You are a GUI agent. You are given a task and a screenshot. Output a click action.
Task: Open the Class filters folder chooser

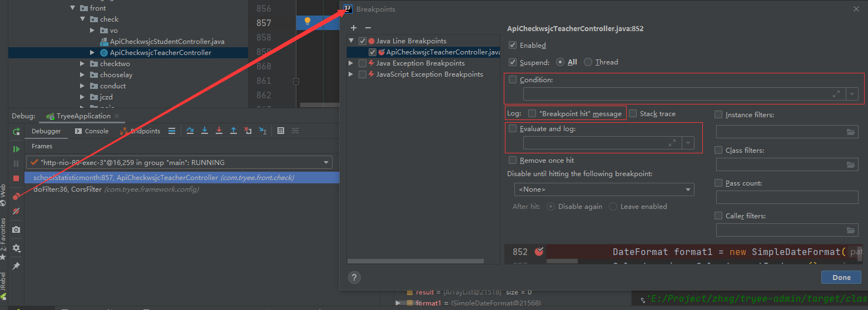click(851, 165)
